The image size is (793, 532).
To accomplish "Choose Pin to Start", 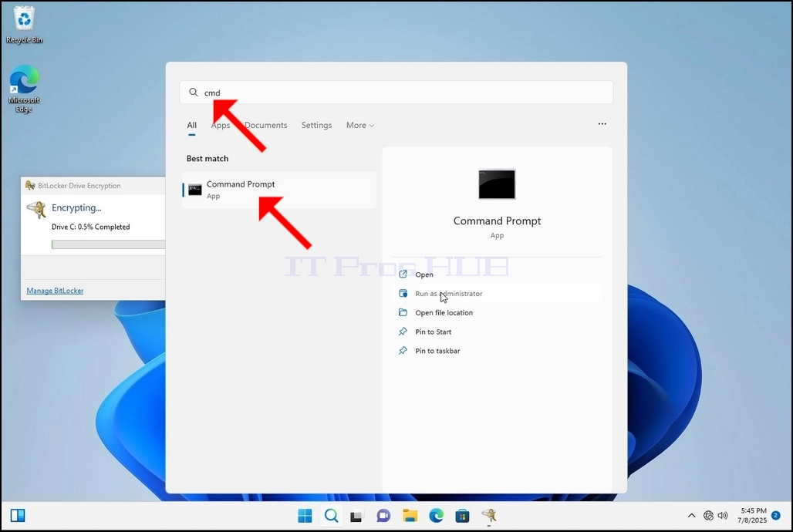I will pos(497,332).
